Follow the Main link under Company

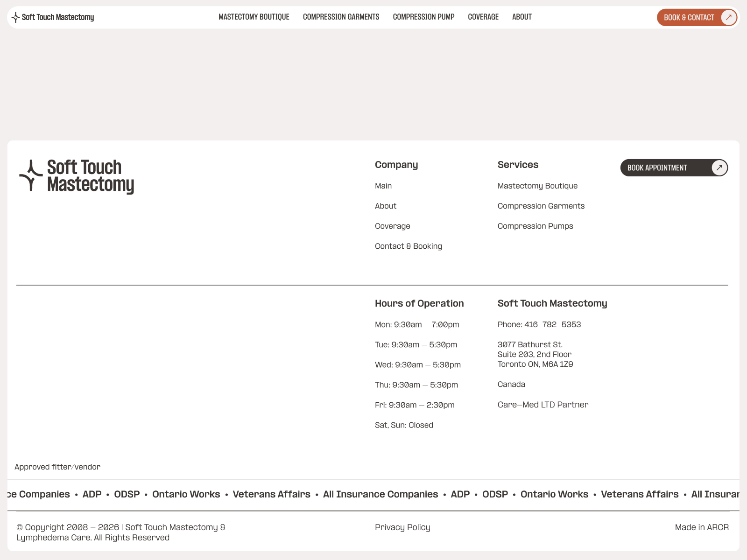click(x=383, y=186)
